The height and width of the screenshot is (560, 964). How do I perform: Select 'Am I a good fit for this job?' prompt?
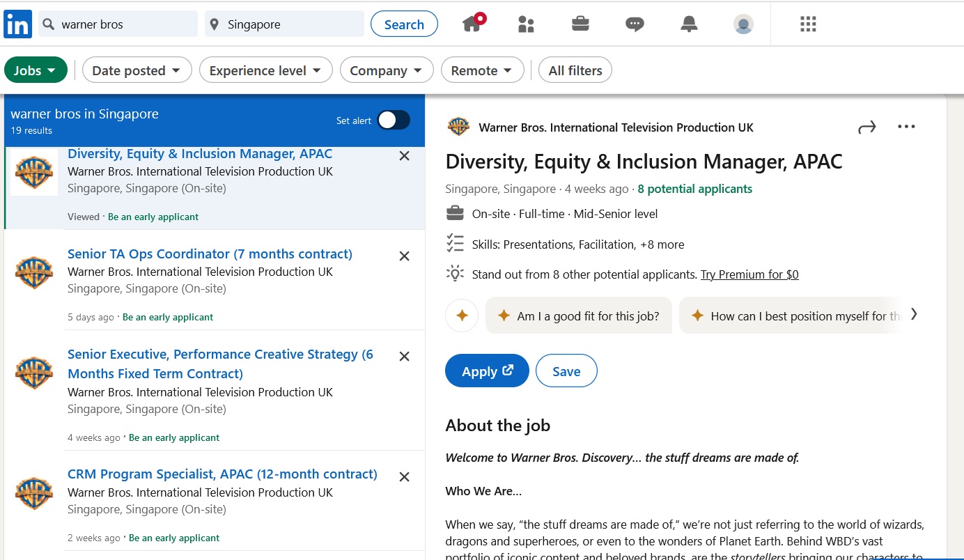tap(579, 316)
